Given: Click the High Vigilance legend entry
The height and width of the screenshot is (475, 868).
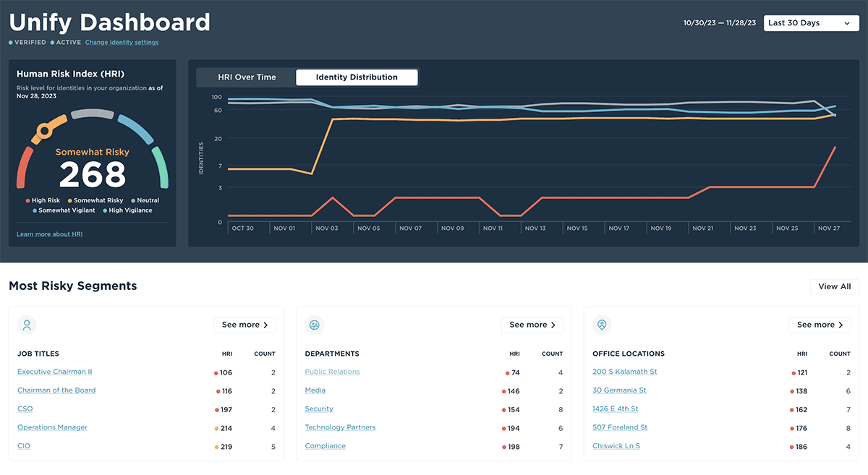Looking at the screenshot, I should tap(127, 210).
